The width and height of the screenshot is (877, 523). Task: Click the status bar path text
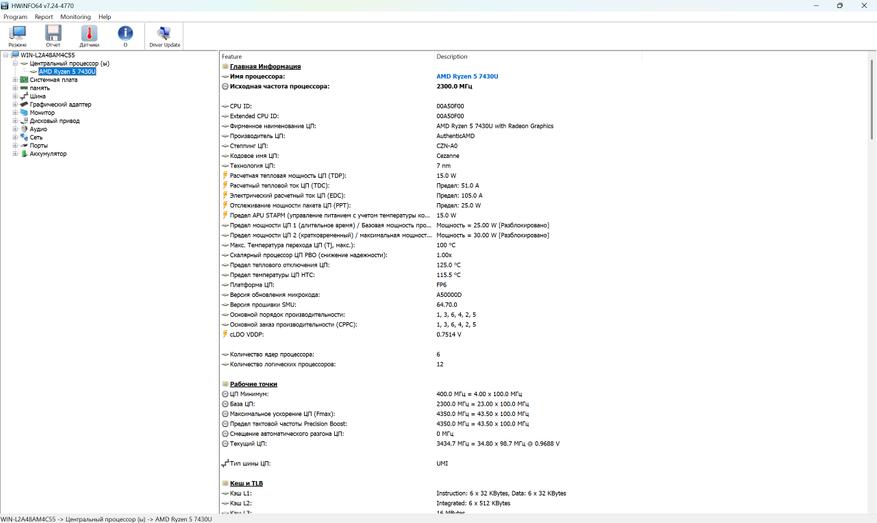coord(107,519)
